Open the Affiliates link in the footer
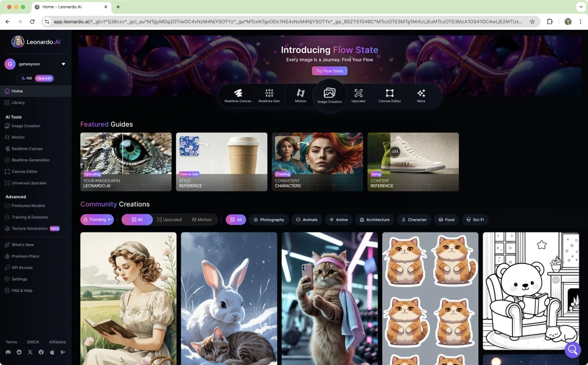 (x=57, y=342)
